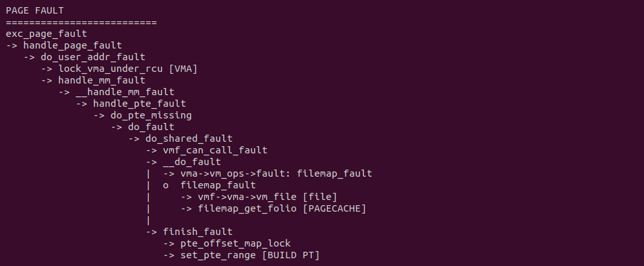Image resolution: width=644 pixels, height=266 pixels.
Task: Select the handle_page_fault line
Action: point(72,45)
